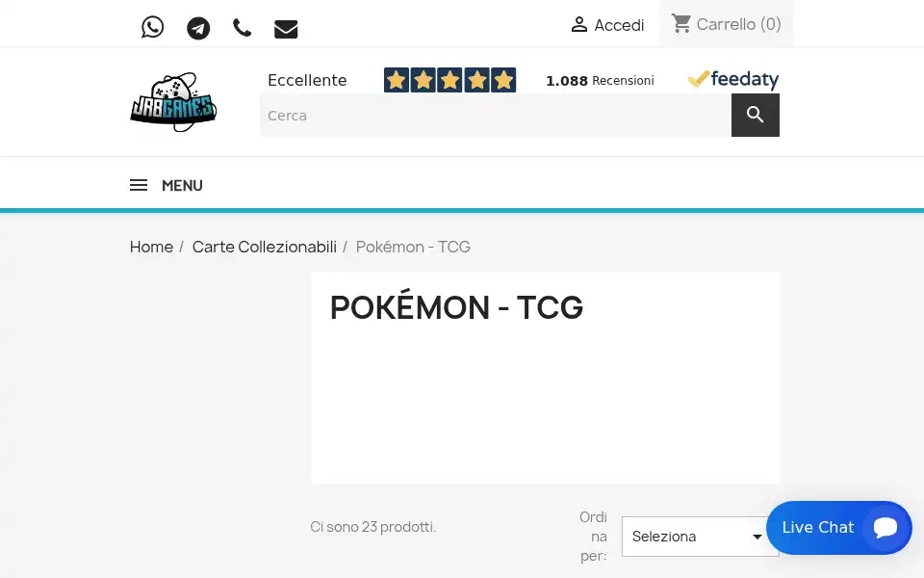Click the 'Ordina per:' label
Screen dimensions: 924x578
594,537
